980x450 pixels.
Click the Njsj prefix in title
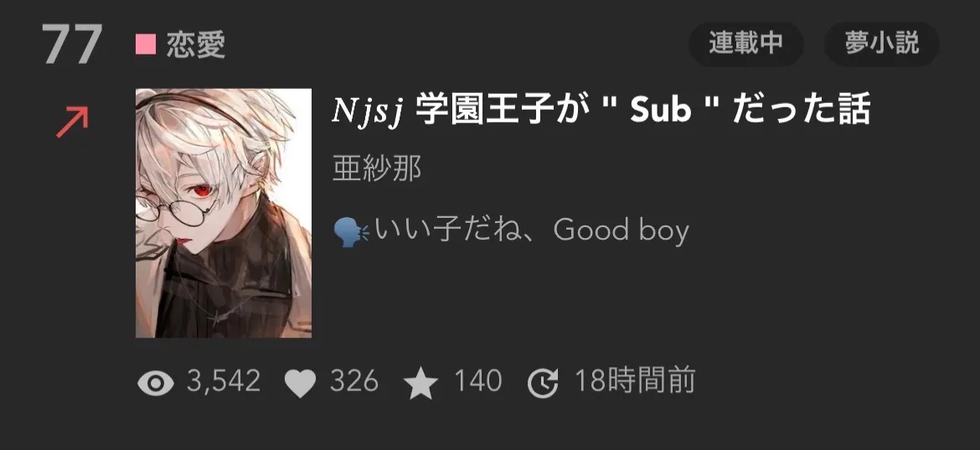coord(369,111)
